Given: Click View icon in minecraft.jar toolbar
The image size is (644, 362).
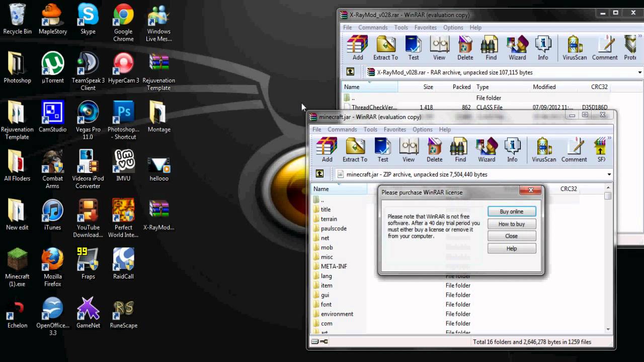Looking at the screenshot, I should (x=409, y=150).
